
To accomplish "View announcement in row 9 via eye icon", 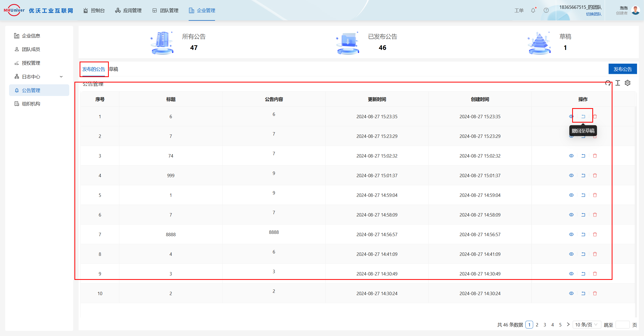I will pyautogui.click(x=571, y=274).
